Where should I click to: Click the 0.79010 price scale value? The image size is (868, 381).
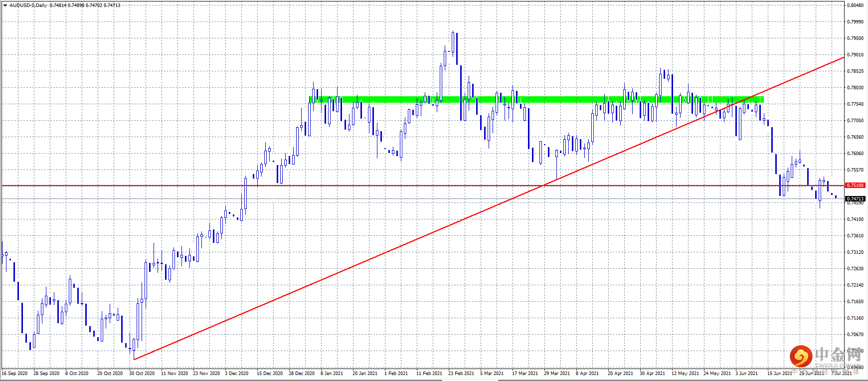point(856,55)
